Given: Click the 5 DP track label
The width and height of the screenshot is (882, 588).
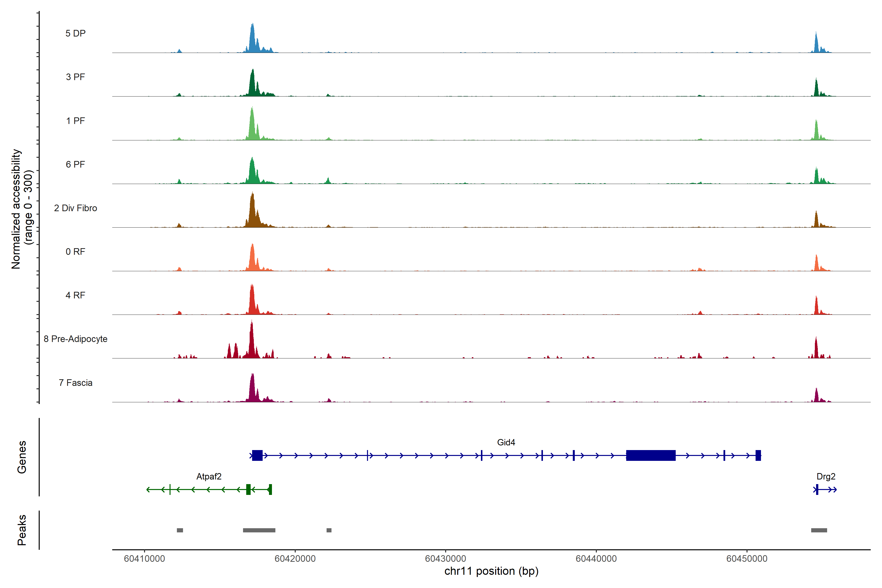Looking at the screenshot, I should pyautogui.click(x=75, y=33).
